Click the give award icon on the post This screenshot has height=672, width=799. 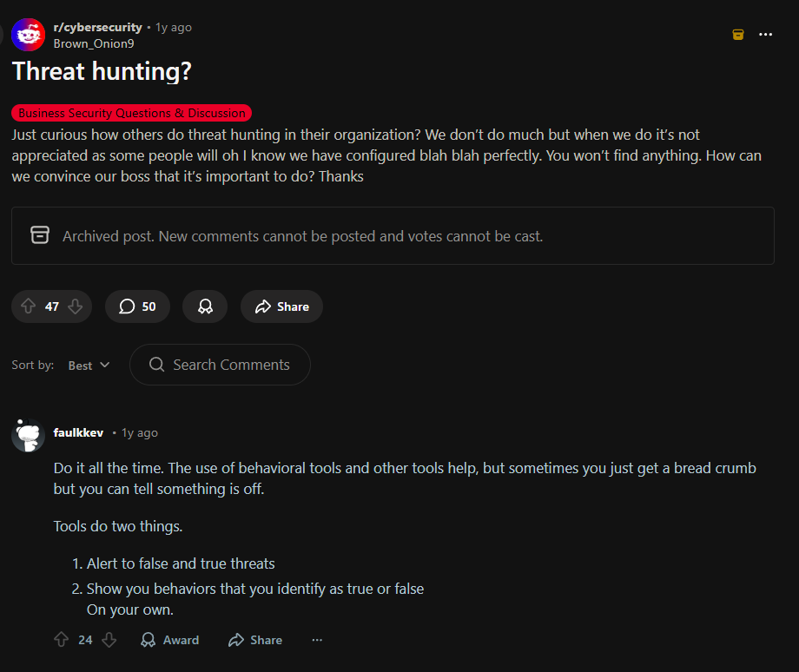coord(204,306)
